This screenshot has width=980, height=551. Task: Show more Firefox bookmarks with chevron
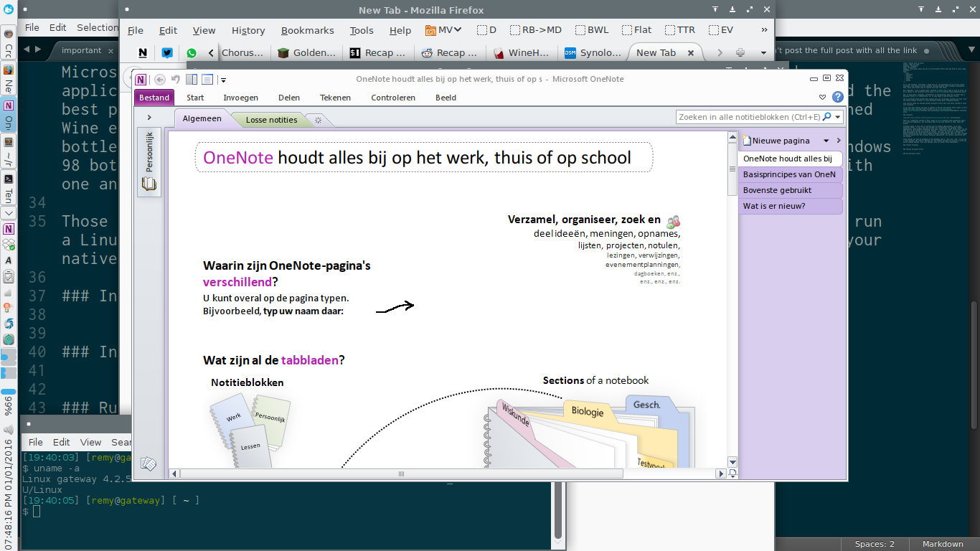(x=764, y=30)
